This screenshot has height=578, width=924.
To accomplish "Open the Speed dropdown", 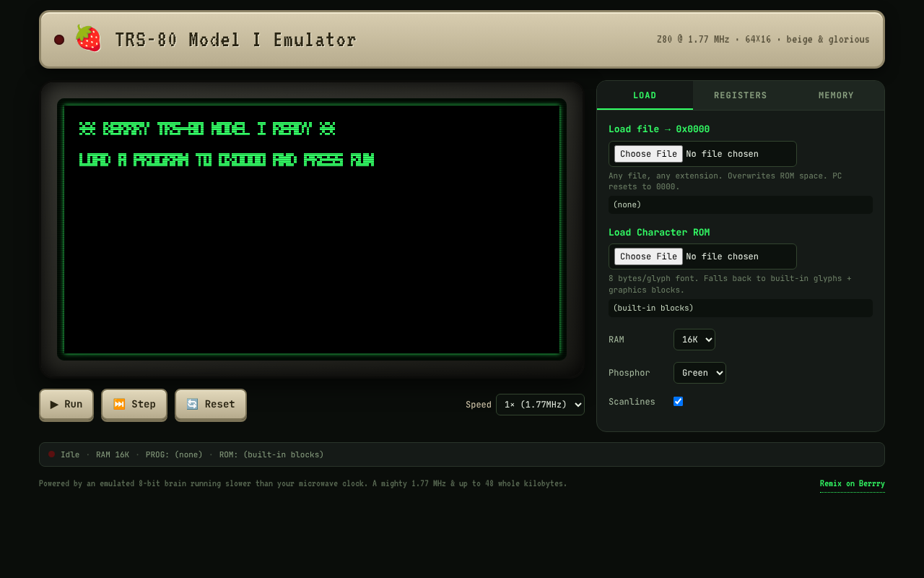I will tap(540, 405).
